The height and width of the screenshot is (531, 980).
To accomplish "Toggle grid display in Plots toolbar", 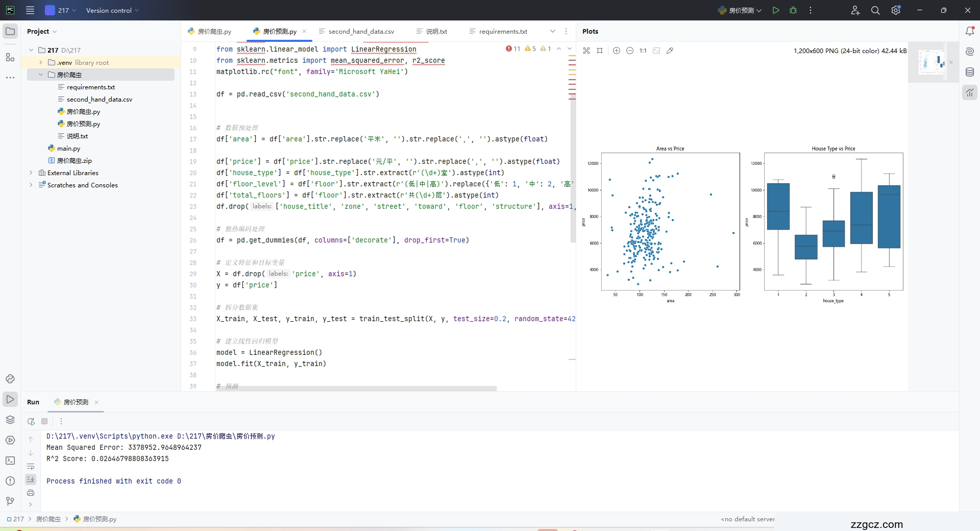I will coord(600,51).
